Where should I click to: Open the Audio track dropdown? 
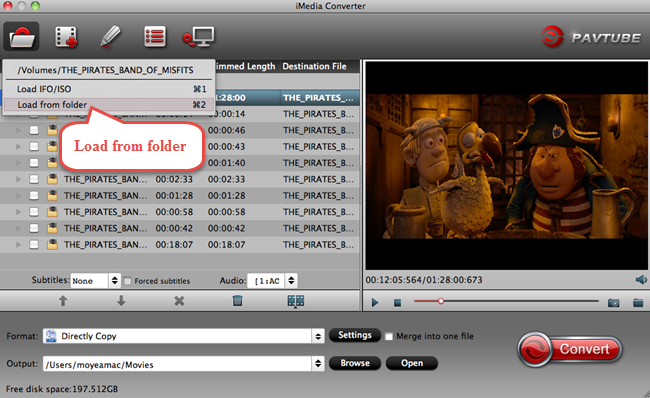tap(272, 281)
